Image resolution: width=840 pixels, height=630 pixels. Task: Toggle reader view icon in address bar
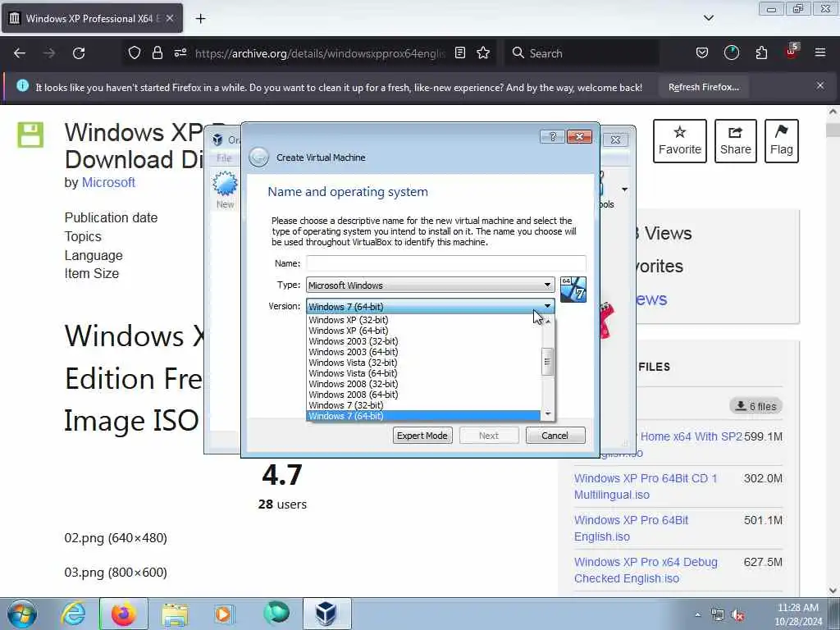[459, 52]
